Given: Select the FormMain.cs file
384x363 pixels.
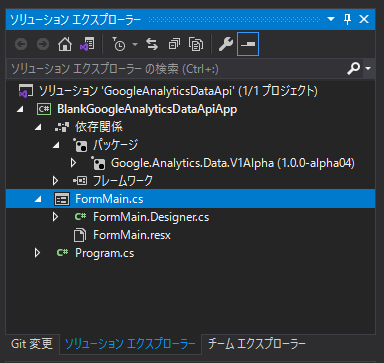Looking at the screenshot, I should [109, 199].
